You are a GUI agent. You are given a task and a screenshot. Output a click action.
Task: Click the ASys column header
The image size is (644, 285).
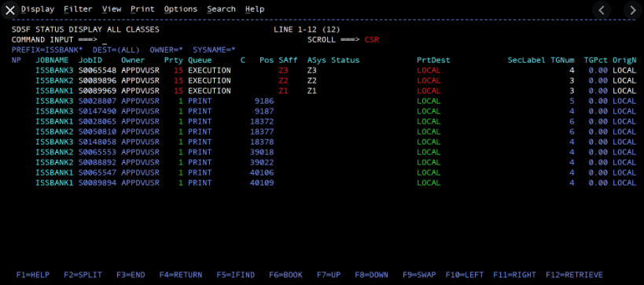point(317,60)
